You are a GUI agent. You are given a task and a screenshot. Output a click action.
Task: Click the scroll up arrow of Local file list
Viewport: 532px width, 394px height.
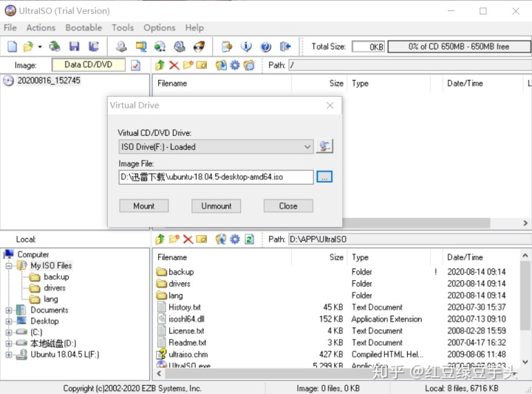pyautogui.click(x=525, y=255)
